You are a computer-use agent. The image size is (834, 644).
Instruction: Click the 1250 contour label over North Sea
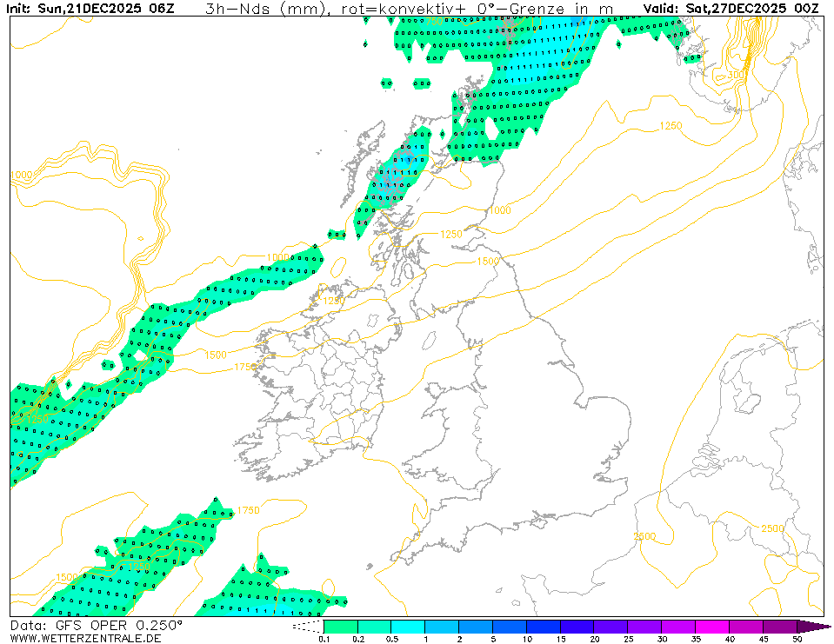[671, 126]
